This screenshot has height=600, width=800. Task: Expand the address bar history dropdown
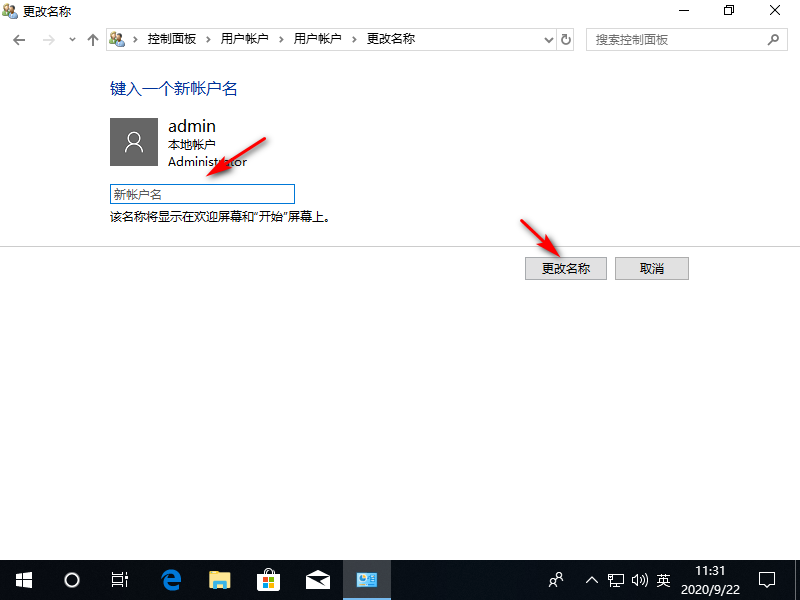[547, 39]
